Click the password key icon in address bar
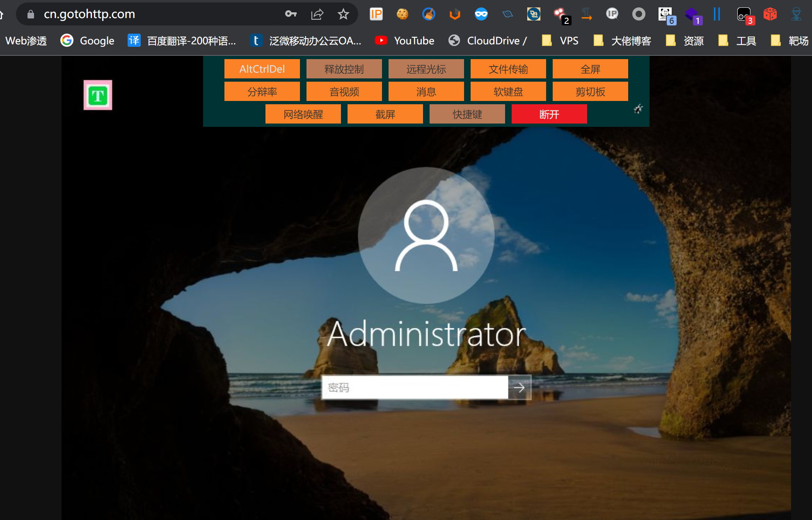The width and height of the screenshot is (812, 520). (x=290, y=14)
